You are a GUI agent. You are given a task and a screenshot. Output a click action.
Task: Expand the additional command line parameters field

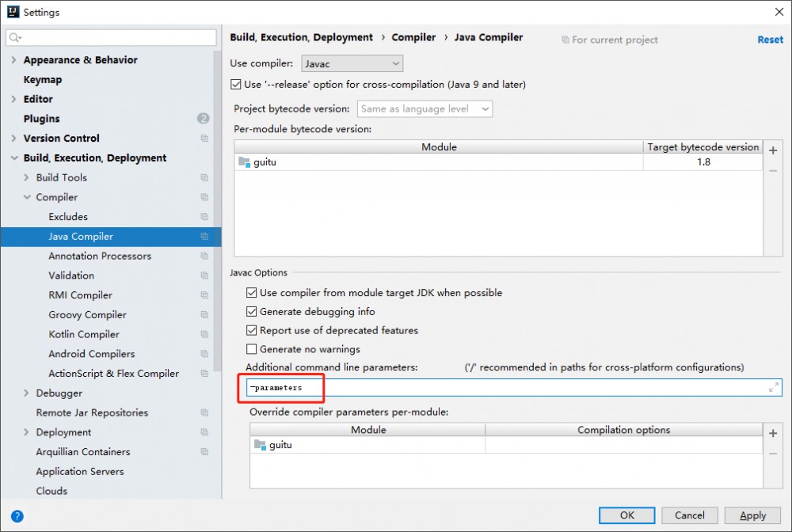773,388
